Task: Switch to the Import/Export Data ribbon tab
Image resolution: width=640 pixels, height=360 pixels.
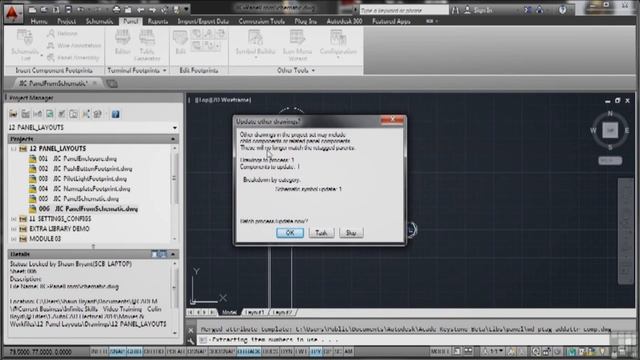Action: (203, 21)
